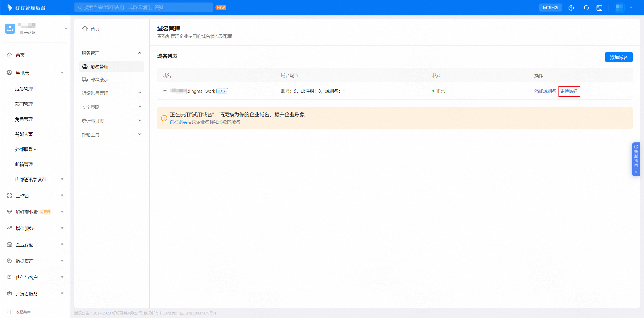Collapse the 通讯录 section arrow
644x318 pixels.
click(62, 73)
